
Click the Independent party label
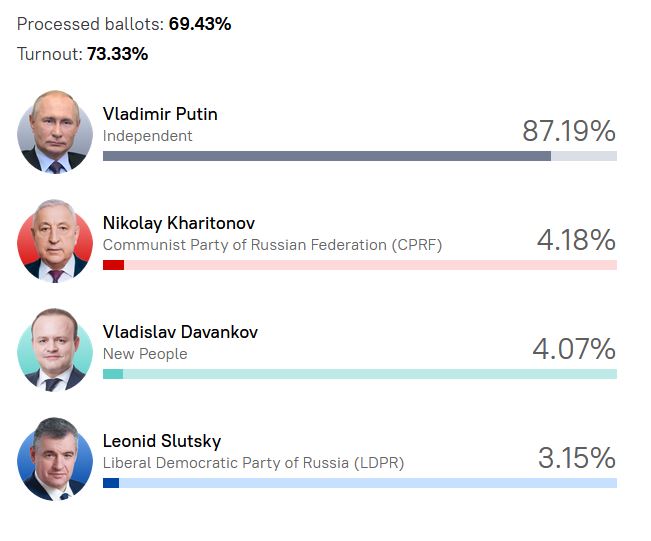coord(148,136)
